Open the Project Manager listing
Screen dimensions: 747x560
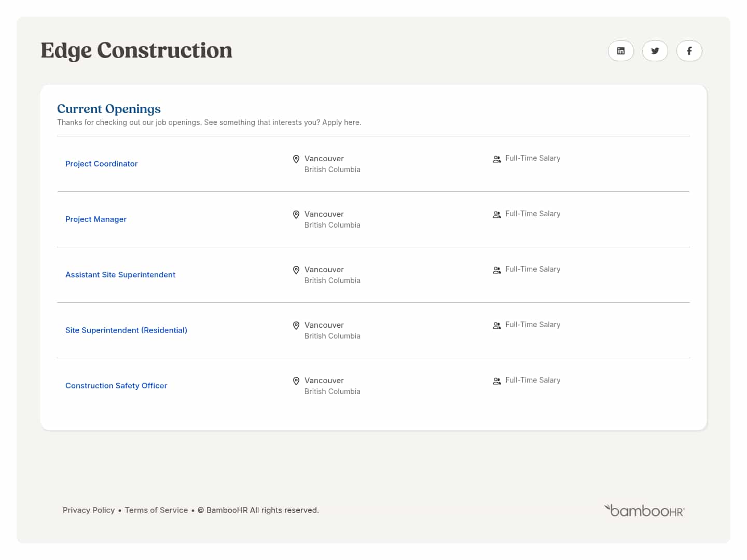coord(96,219)
